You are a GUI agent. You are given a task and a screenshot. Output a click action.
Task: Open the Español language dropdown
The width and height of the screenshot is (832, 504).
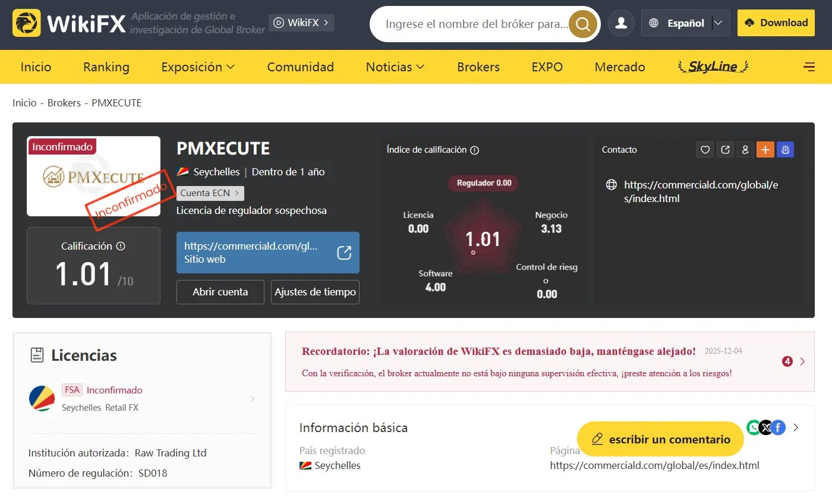pos(685,23)
